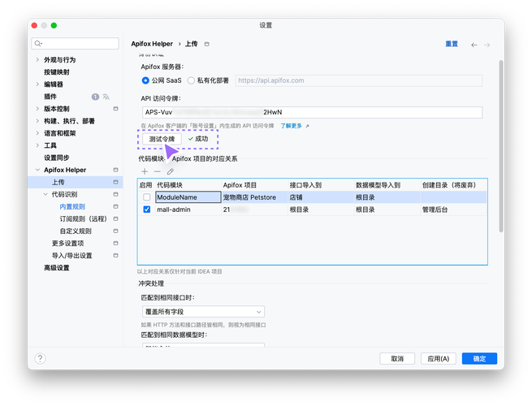
Task: Click the 取消 button
Action: tap(397, 359)
